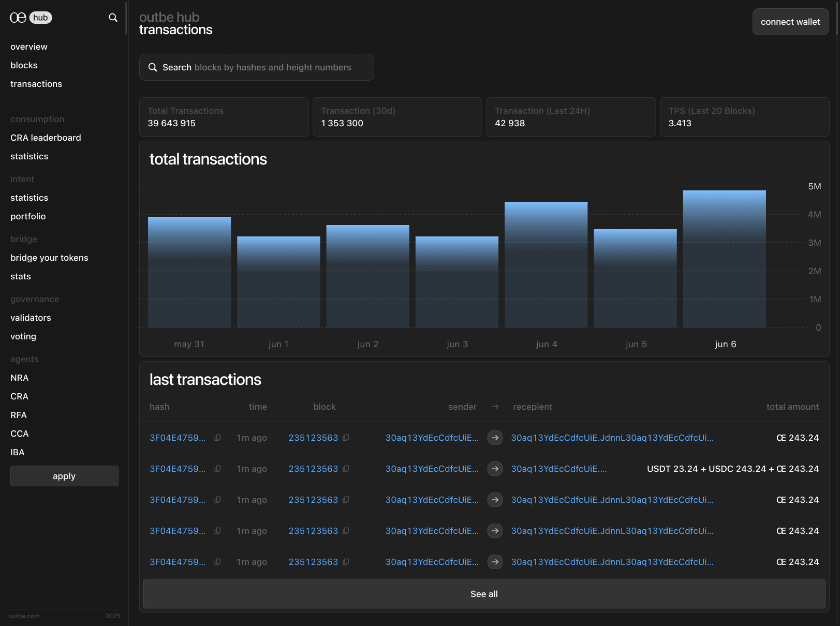Open recipient address in the USDT transaction row
The height and width of the screenshot is (626, 840).
point(559,469)
